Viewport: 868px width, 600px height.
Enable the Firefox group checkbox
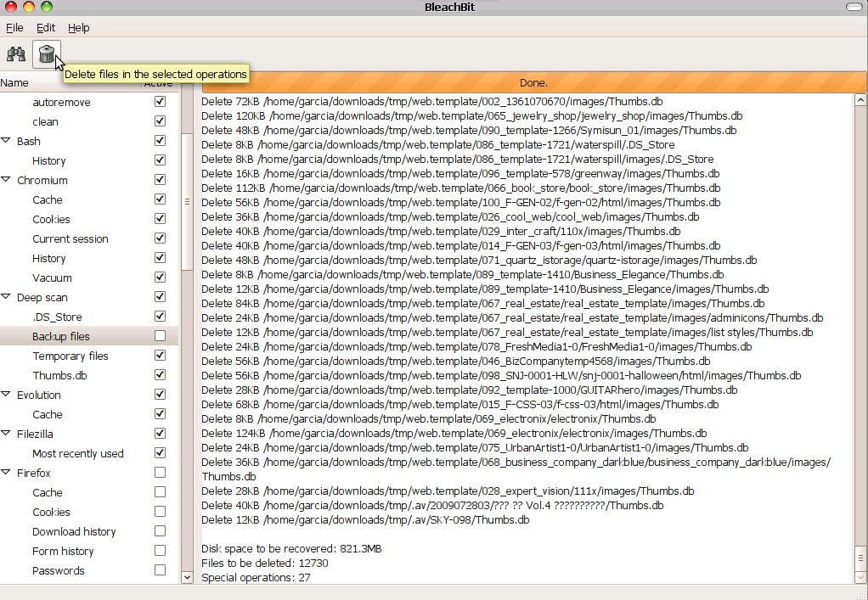click(x=160, y=472)
